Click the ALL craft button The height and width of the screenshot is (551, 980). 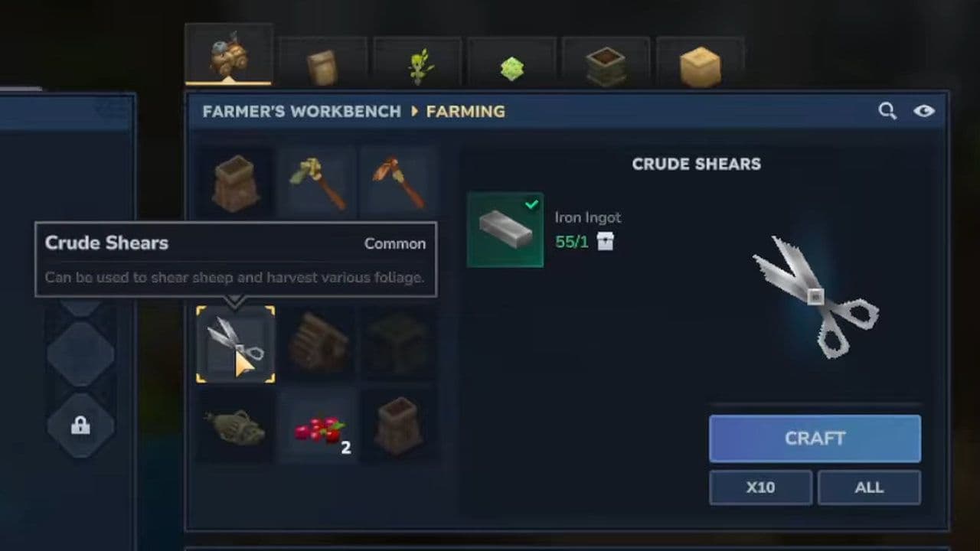(x=869, y=487)
